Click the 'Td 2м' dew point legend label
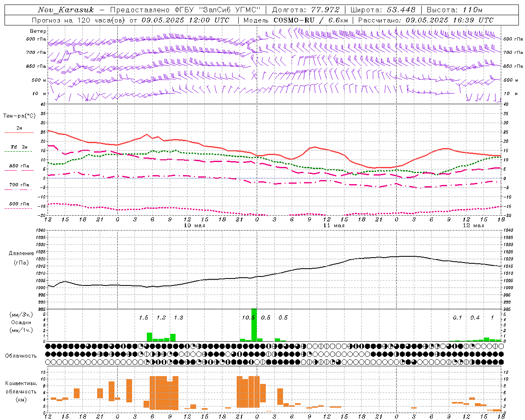 pyautogui.click(x=19, y=147)
